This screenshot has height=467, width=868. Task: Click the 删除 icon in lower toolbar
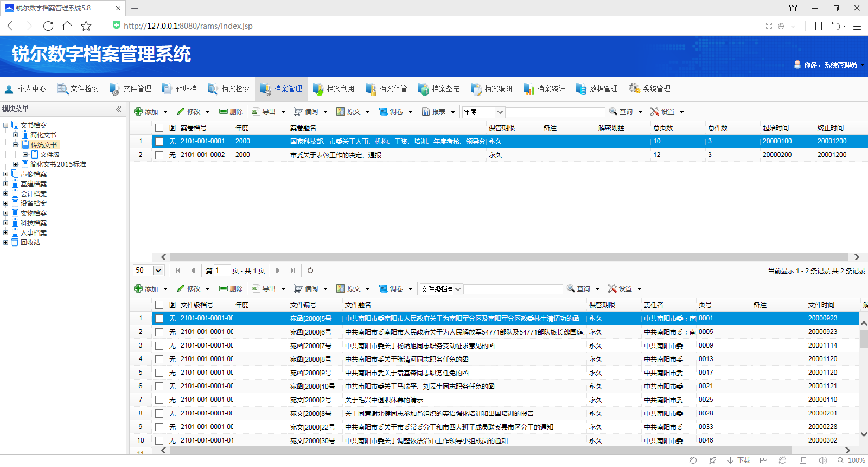coord(224,288)
